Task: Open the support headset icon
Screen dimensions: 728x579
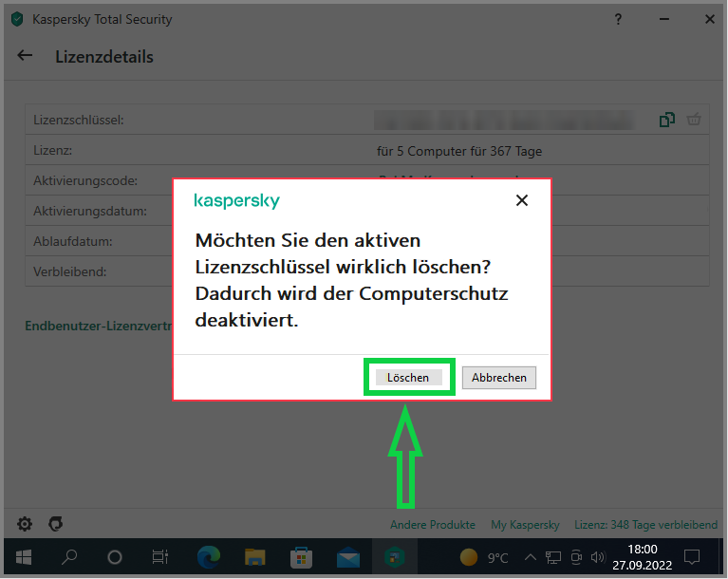Action: 55,524
